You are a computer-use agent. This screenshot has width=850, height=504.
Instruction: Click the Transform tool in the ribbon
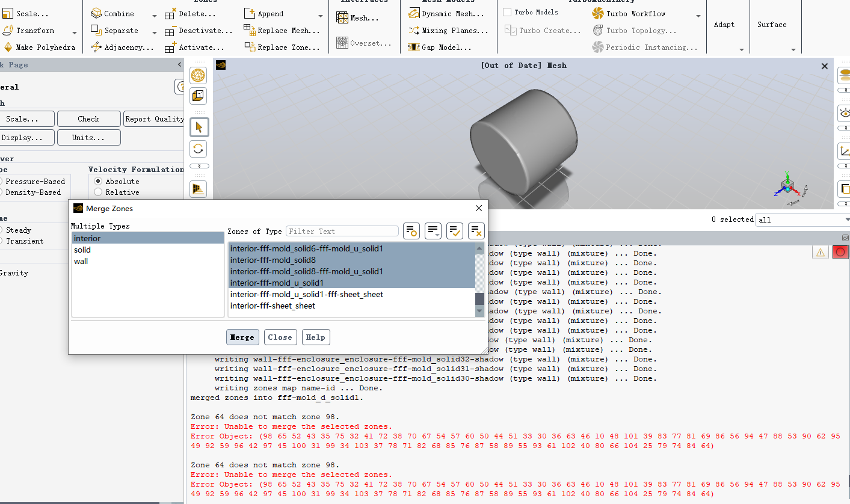pyautogui.click(x=28, y=31)
